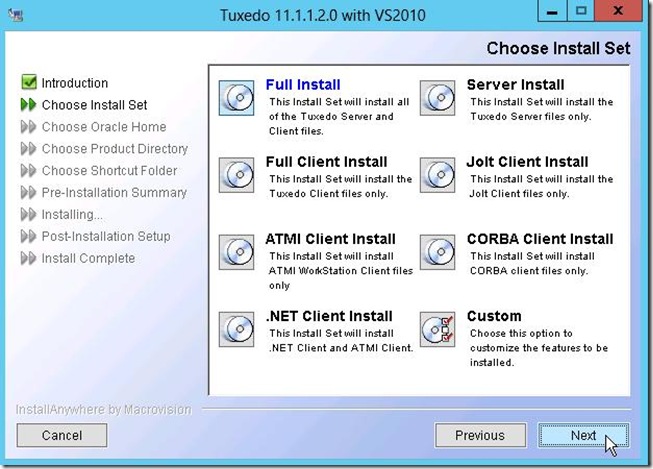The height and width of the screenshot is (469, 653).
Task: Minimize the Tuxedo installer window
Action: pyautogui.click(x=552, y=11)
